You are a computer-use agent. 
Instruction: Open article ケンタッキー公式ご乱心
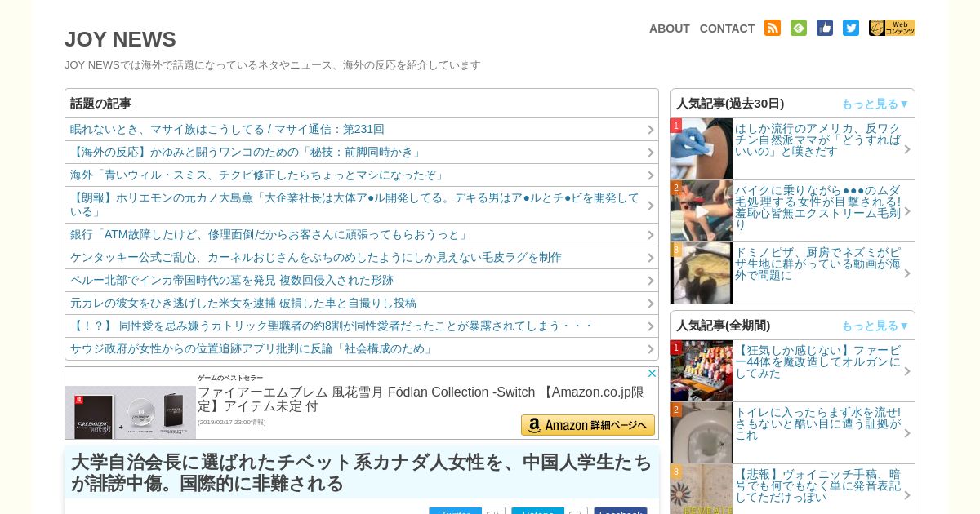pos(316,257)
